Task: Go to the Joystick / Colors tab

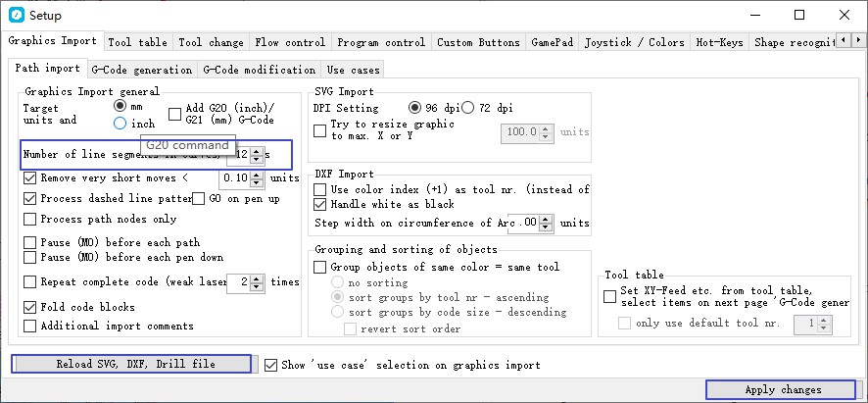Action: tap(634, 42)
